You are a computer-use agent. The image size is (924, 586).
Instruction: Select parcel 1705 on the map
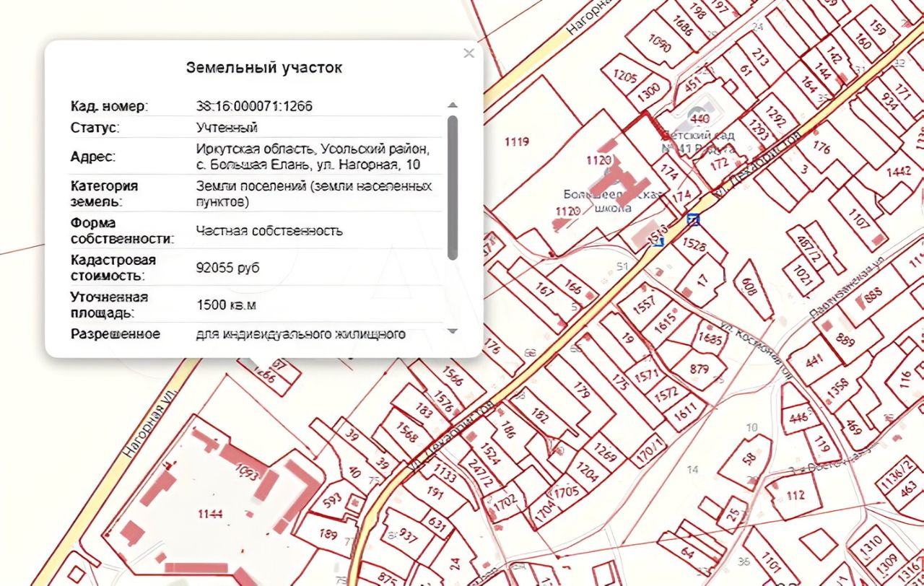567,491
